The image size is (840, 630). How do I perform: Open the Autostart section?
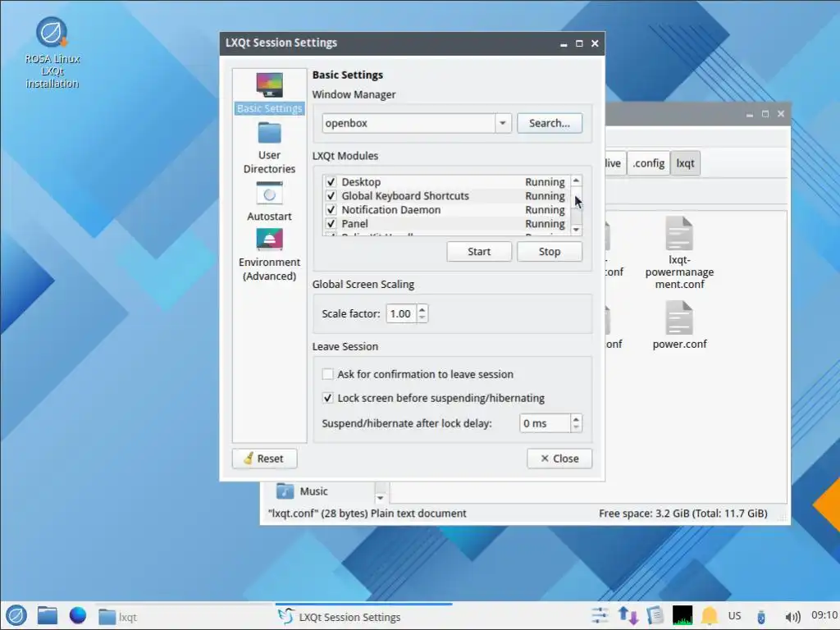click(x=269, y=202)
